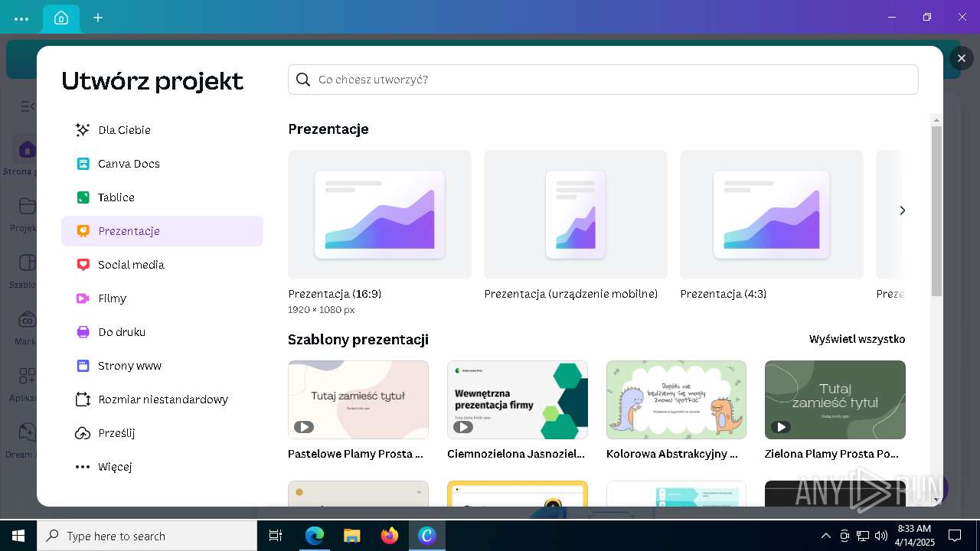
Task: Click the Canva Docs icon
Action: [x=83, y=164]
